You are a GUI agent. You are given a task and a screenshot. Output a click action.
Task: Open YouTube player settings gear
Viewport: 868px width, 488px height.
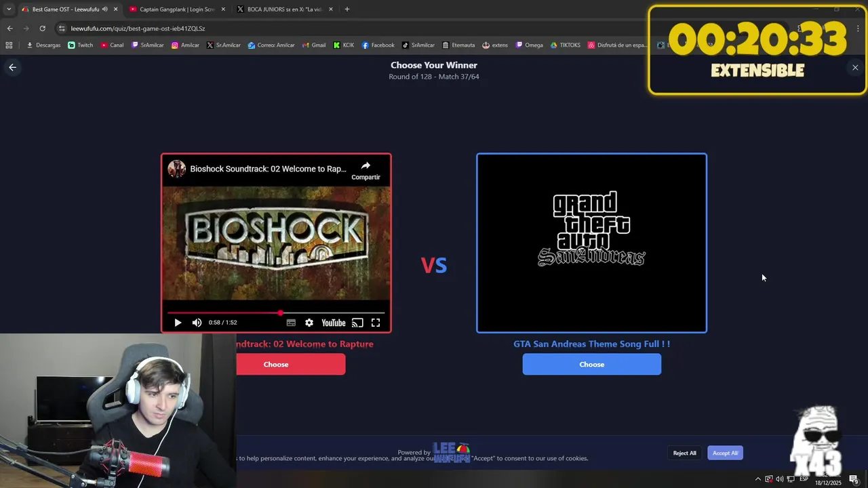tap(309, 323)
